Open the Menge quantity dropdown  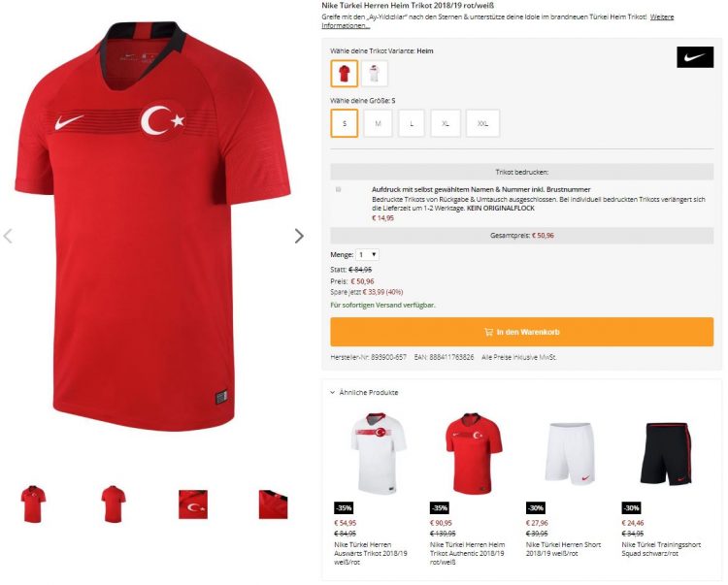(367, 255)
